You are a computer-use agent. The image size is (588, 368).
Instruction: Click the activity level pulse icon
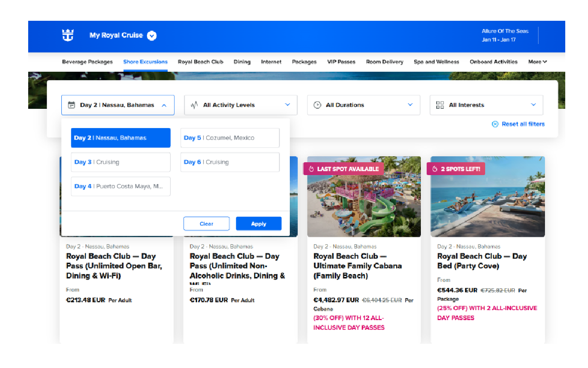[194, 105]
